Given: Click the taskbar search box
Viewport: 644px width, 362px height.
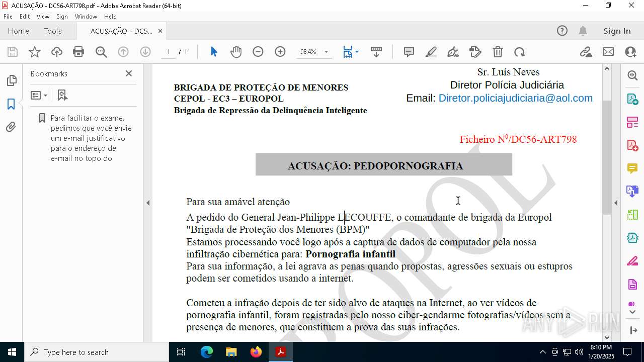Looking at the screenshot, I should (96, 352).
